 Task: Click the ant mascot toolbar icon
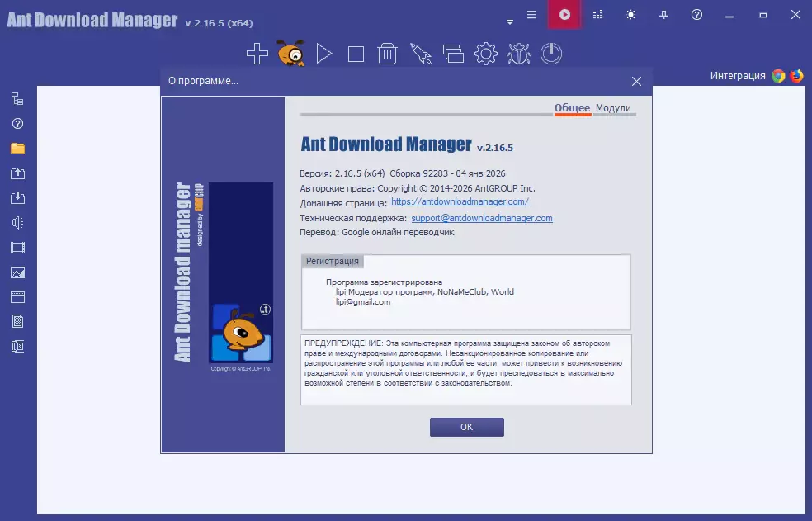(291, 53)
